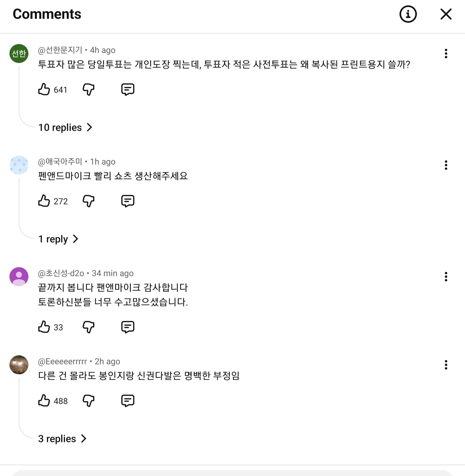Reply to the comment by @초신성-d2o
465x476 pixels.
click(x=128, y=327)
